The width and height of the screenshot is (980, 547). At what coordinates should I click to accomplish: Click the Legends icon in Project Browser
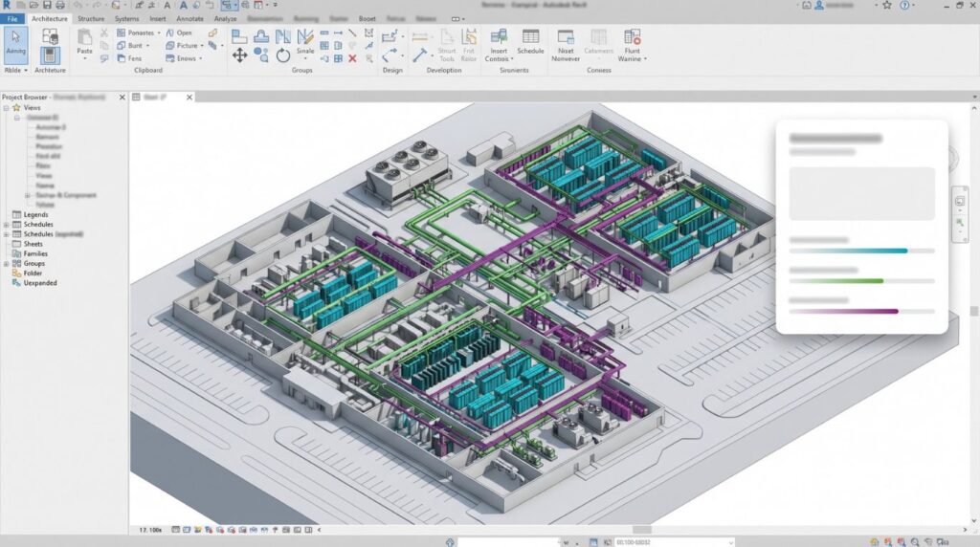coord(17,215)
